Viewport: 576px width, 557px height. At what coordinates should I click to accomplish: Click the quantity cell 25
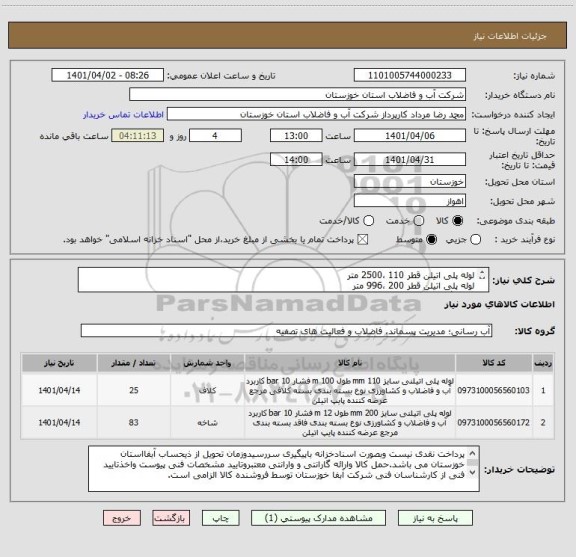click(134, 390)
